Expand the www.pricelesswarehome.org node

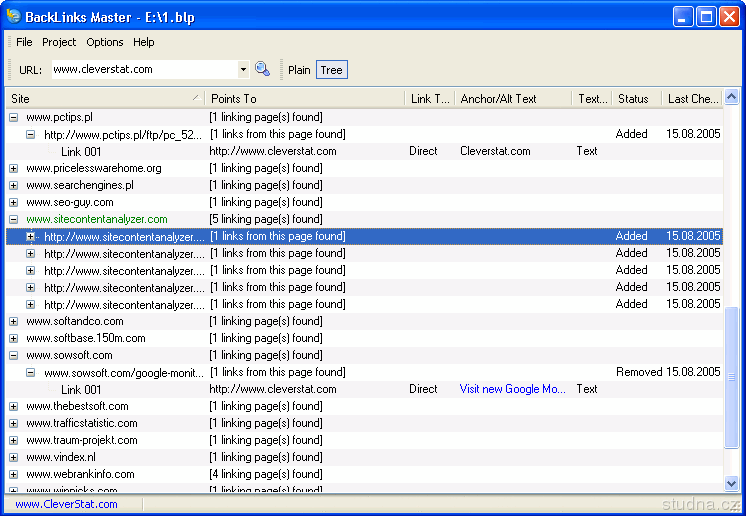13,168
